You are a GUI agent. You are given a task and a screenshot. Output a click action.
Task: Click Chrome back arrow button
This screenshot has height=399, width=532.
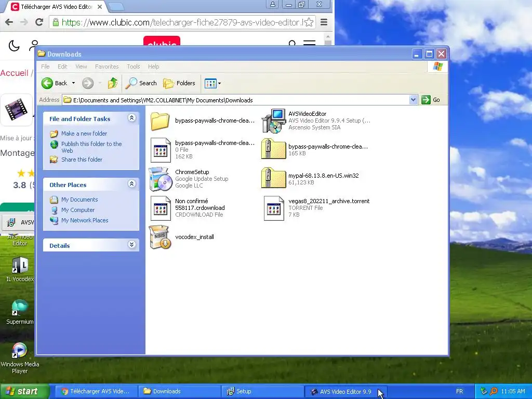9,22
